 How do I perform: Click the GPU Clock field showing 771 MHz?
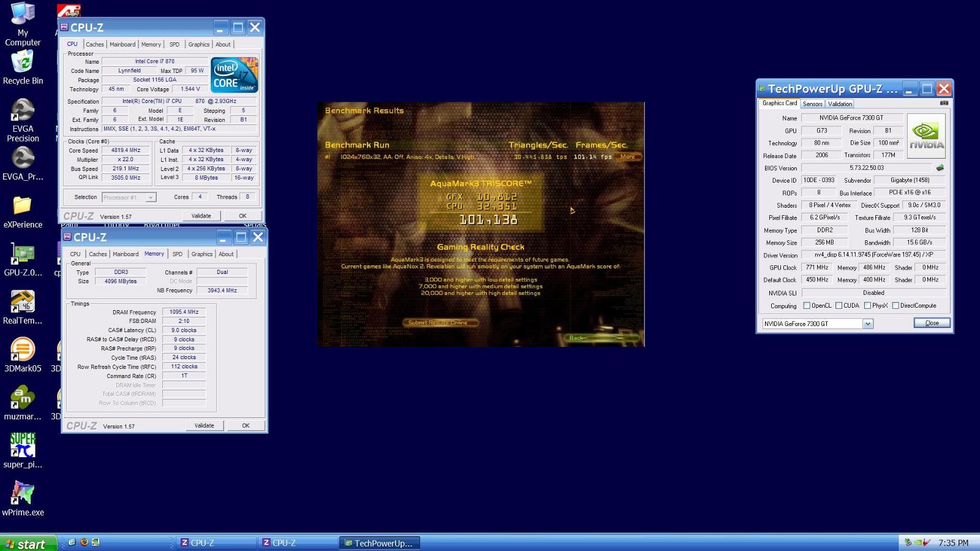(x=817, y=267)
